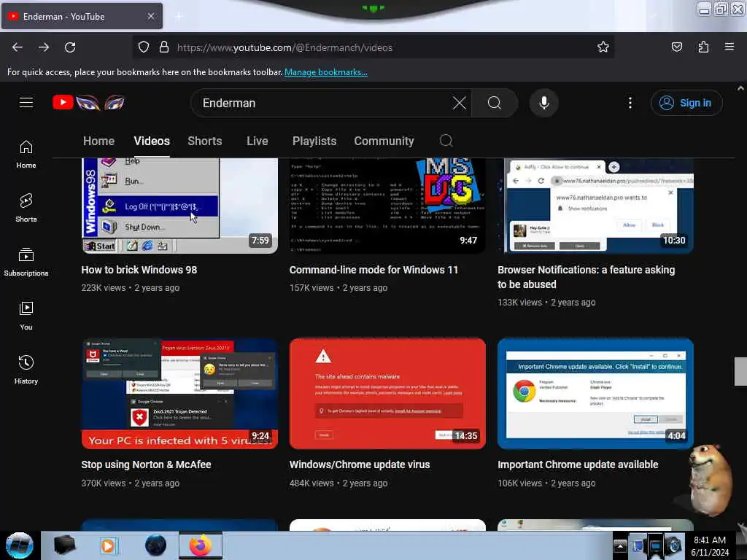Click the page vertical scrollbar thumb

point(740,371)
